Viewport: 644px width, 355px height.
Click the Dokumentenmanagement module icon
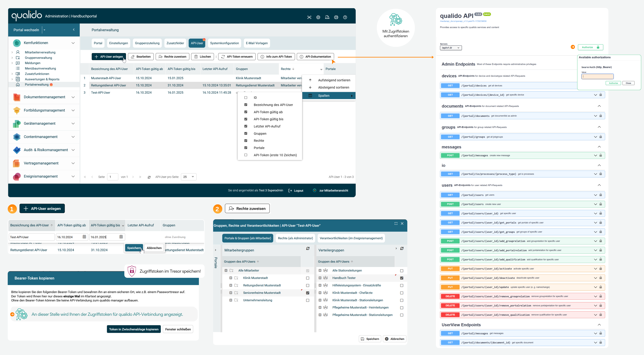point(17,97)
